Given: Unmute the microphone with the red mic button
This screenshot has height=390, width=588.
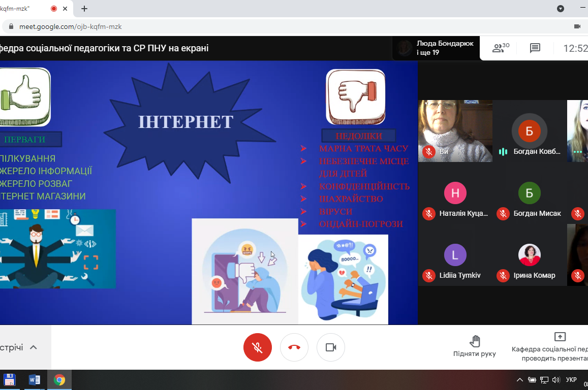Looking at the screenshot, I should coord(258,347).
